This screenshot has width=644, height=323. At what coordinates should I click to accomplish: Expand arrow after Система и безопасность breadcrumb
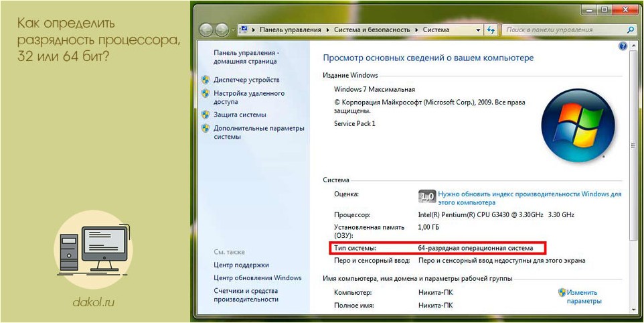point(416,30)
